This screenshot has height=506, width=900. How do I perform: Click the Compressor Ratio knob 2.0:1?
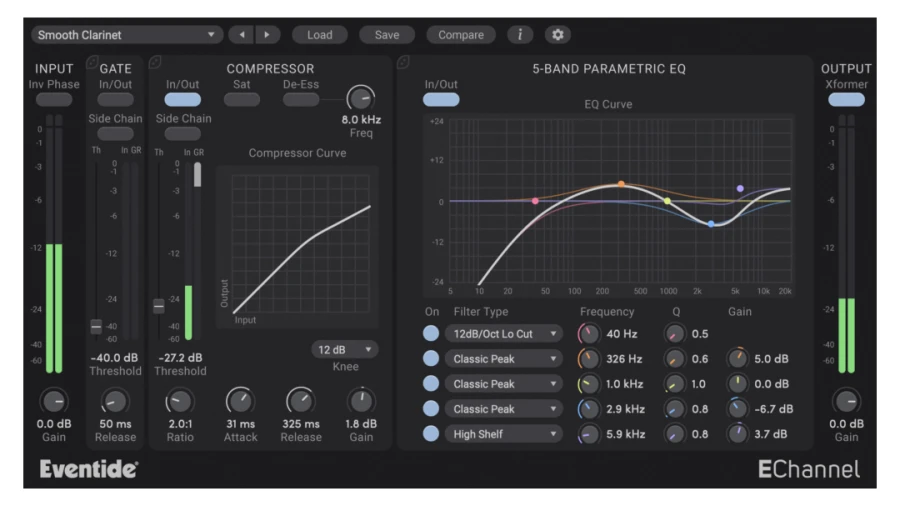(x=180, y=402)
